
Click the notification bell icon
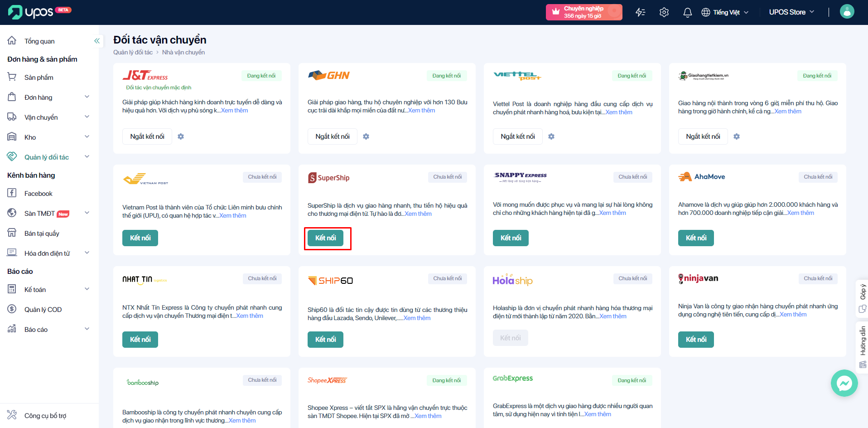[687, 12]
